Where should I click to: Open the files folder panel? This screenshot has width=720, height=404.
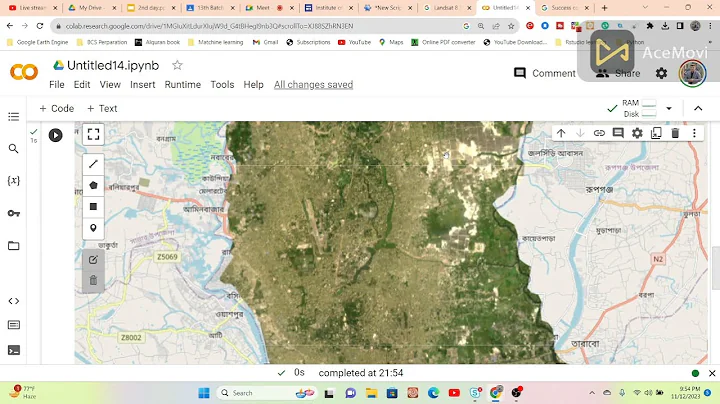(x=14, y=246)
